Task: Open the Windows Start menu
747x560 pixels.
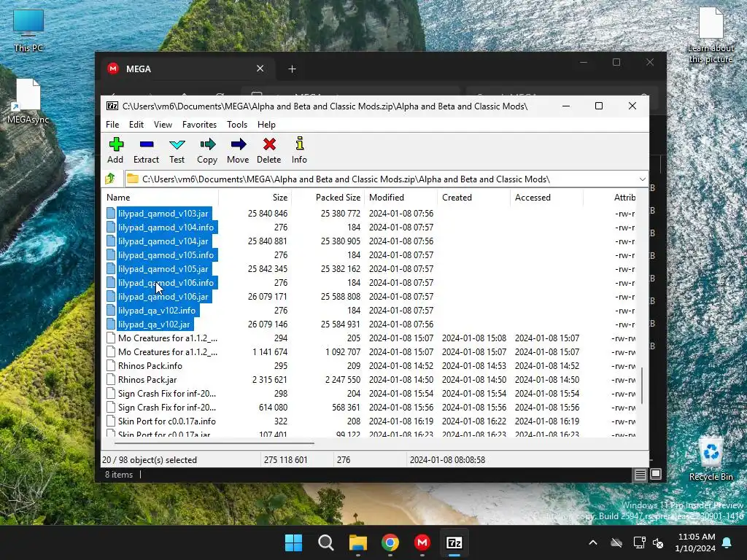Action: (x=293, y=542)
